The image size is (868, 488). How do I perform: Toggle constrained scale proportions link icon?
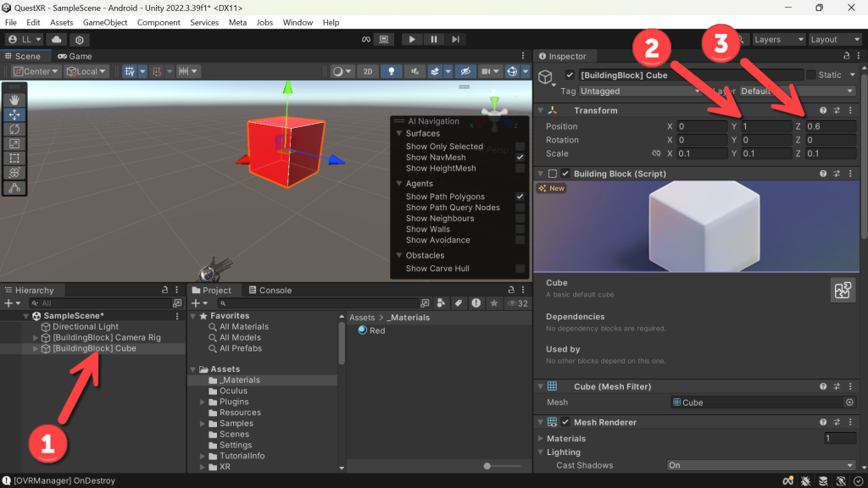point(657,153)
